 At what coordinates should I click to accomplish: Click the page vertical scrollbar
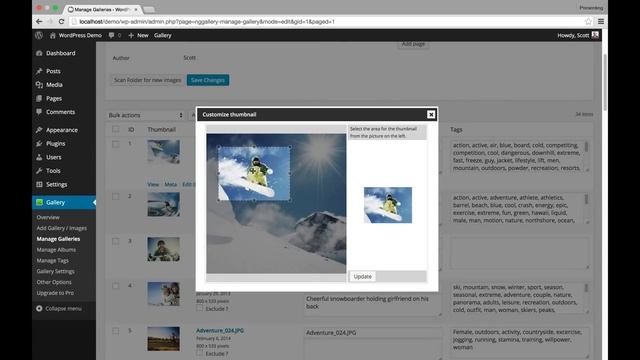coord(604,82)
